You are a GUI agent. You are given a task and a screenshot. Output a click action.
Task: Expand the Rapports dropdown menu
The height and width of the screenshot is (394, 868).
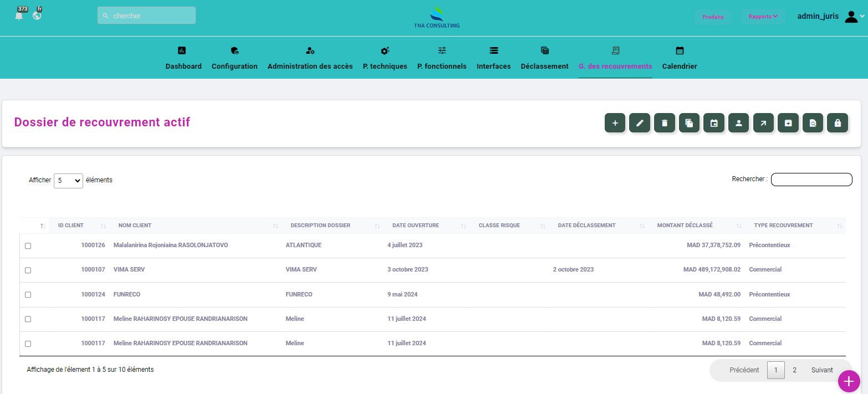pyautogui.click(x=763, y=17)
